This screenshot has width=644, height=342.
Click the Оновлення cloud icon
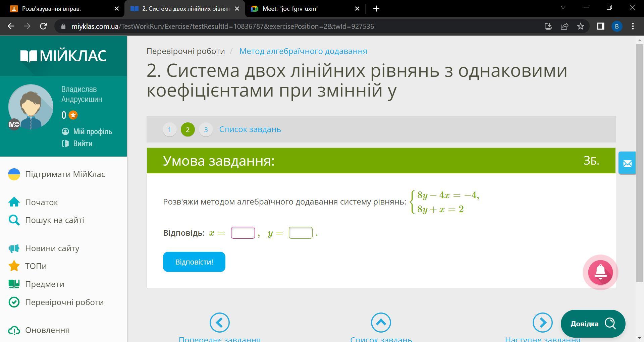pos(14,330)
